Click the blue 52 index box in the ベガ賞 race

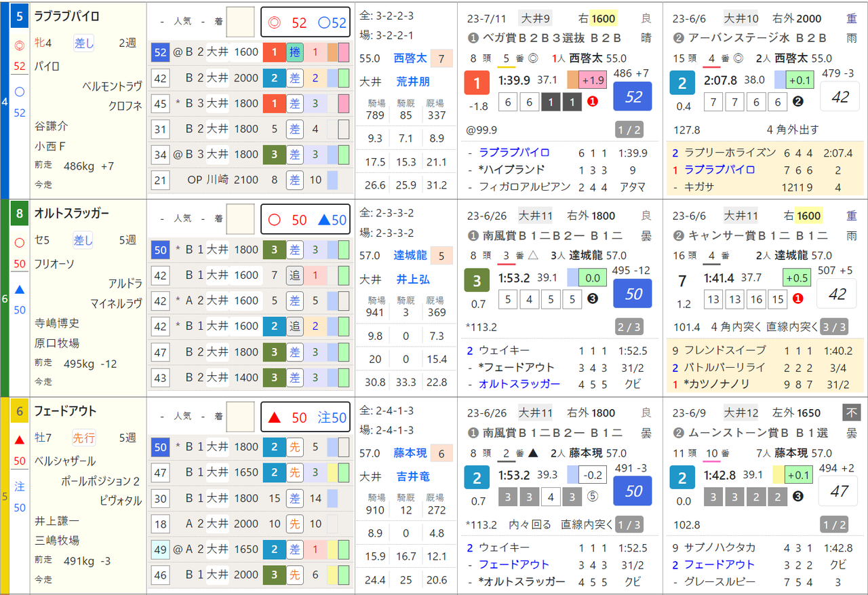[633, 96]
